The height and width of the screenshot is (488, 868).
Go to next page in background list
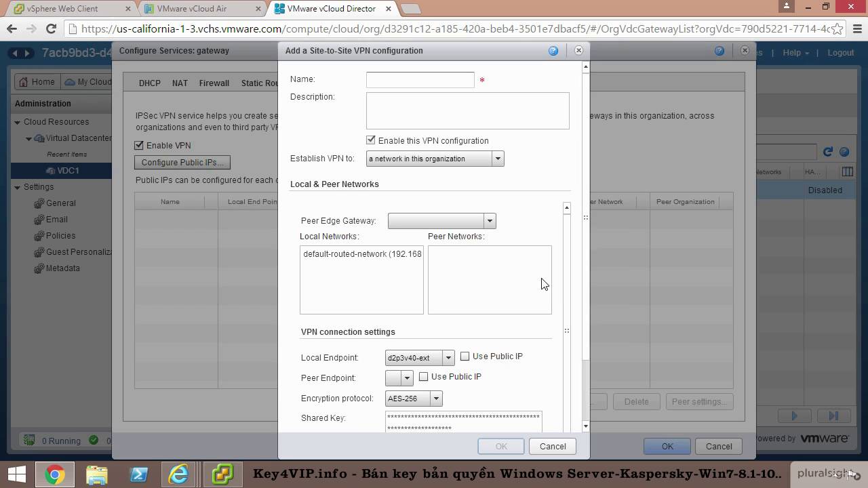(x=795, y=415)
